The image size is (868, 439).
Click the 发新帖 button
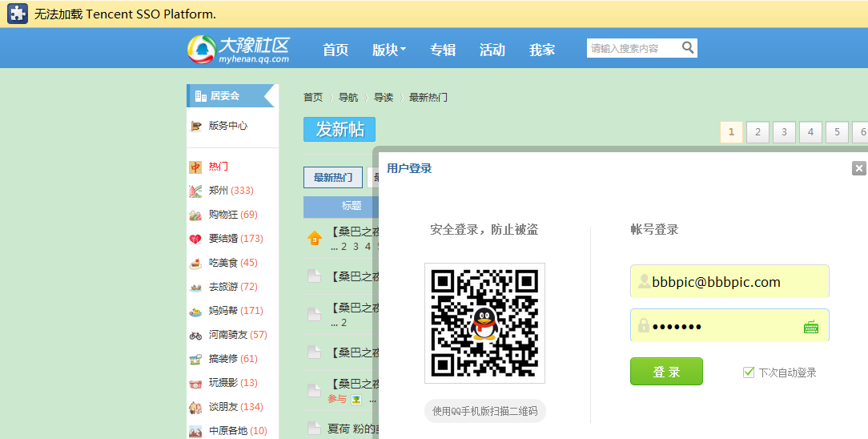pos(340,130)
